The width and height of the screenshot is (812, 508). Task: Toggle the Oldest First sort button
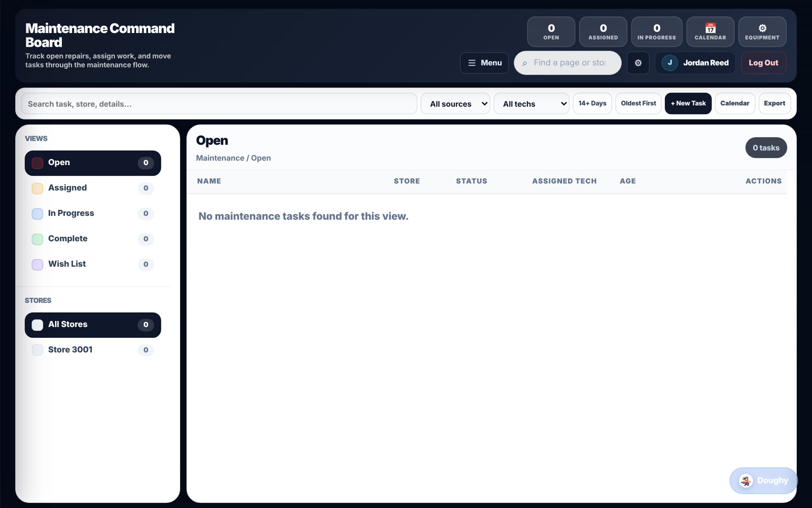(638, 104)
